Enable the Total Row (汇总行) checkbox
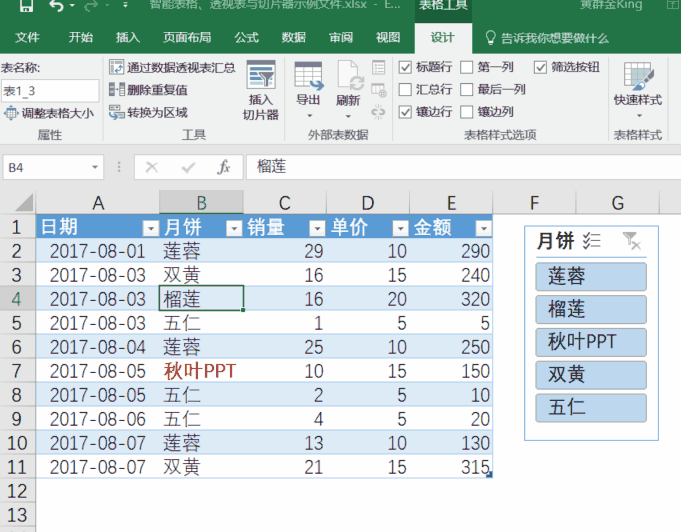681x532 pixels. (x=405, y=89)
